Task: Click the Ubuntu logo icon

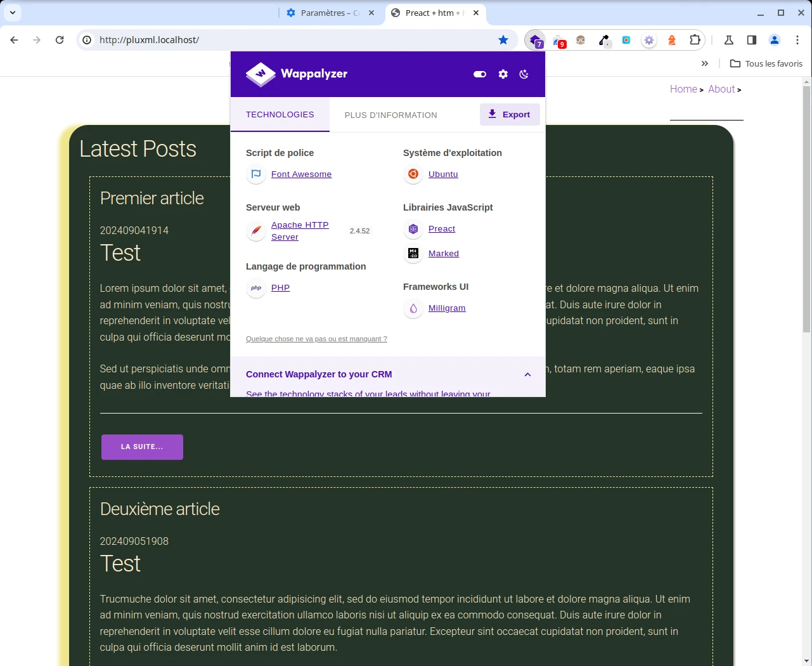Action: click(413, 174)
